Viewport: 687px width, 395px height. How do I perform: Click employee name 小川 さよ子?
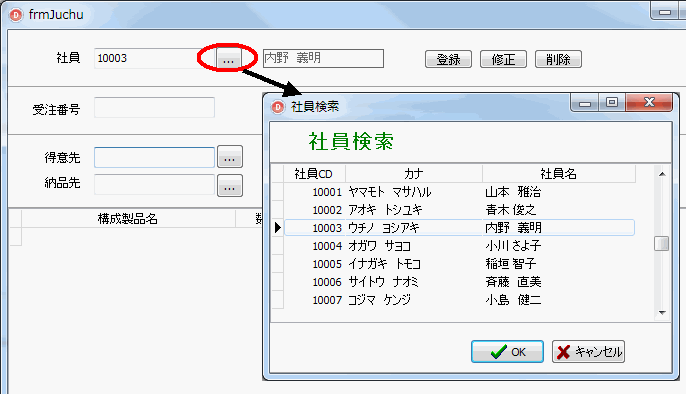tap(513, 246)
